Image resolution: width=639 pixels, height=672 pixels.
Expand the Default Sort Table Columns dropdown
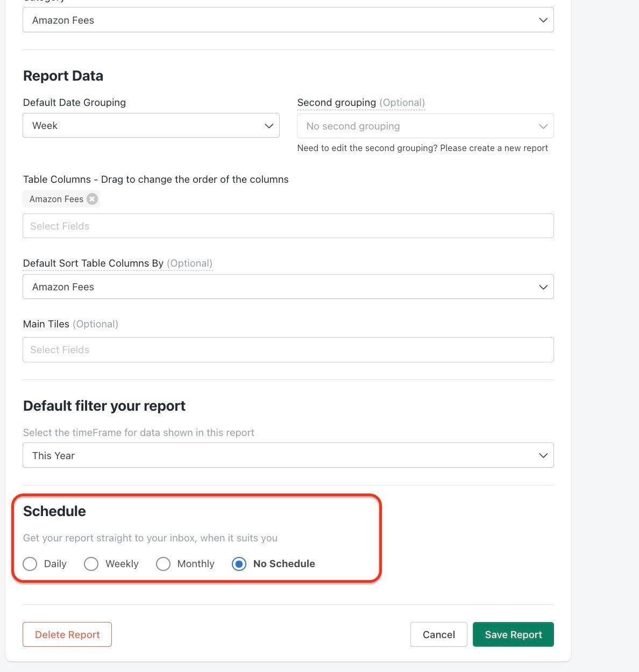pyautogui.click(x=288, y=287)
